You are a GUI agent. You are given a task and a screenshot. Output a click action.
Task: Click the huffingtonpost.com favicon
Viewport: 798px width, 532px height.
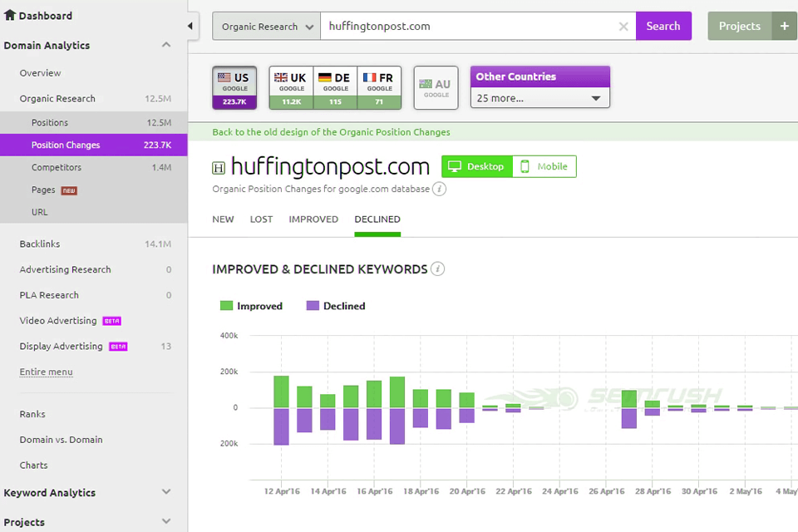click(x=219, y=168)
